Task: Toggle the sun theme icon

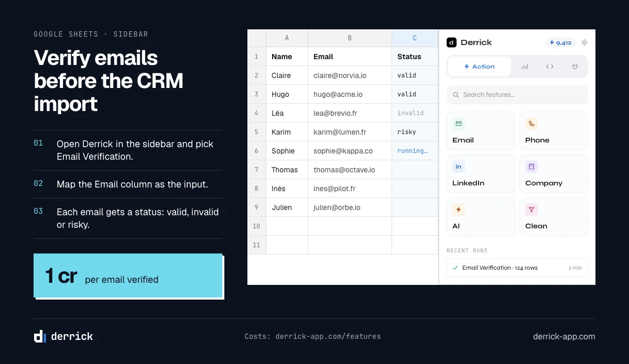Action: click(x=584, y=42)
